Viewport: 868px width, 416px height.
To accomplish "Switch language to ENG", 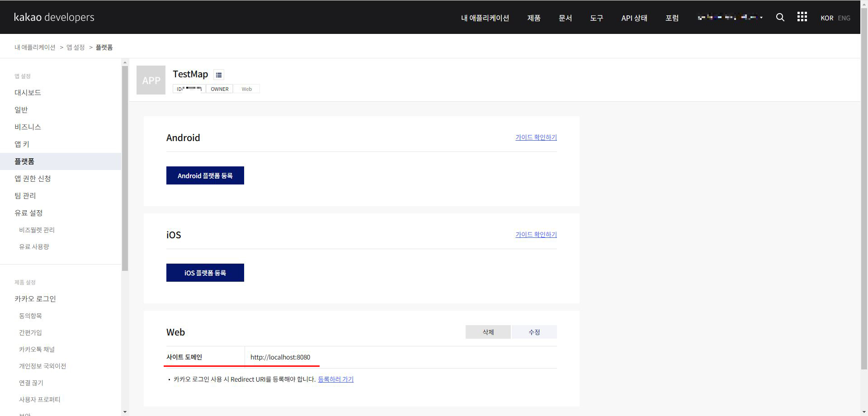I will click(x=844, y=18).
